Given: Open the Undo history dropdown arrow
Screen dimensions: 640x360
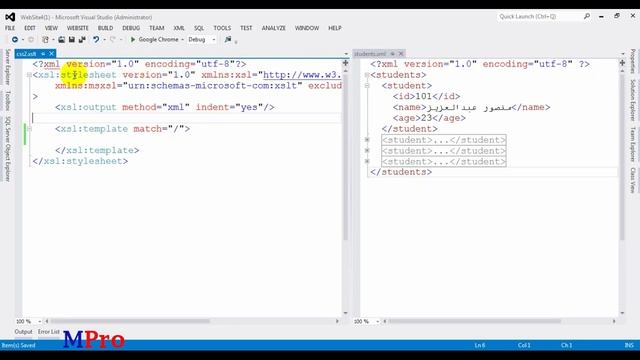Looking at the screenshot, I should (x=104, y=40).
